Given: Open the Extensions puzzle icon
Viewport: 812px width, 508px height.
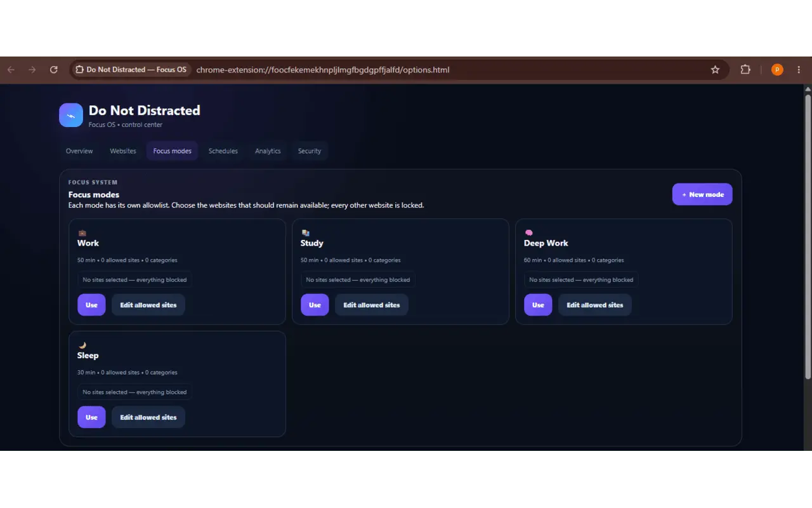Looking at the screenshot, I should pyautogui.click(x=745, y=70).
